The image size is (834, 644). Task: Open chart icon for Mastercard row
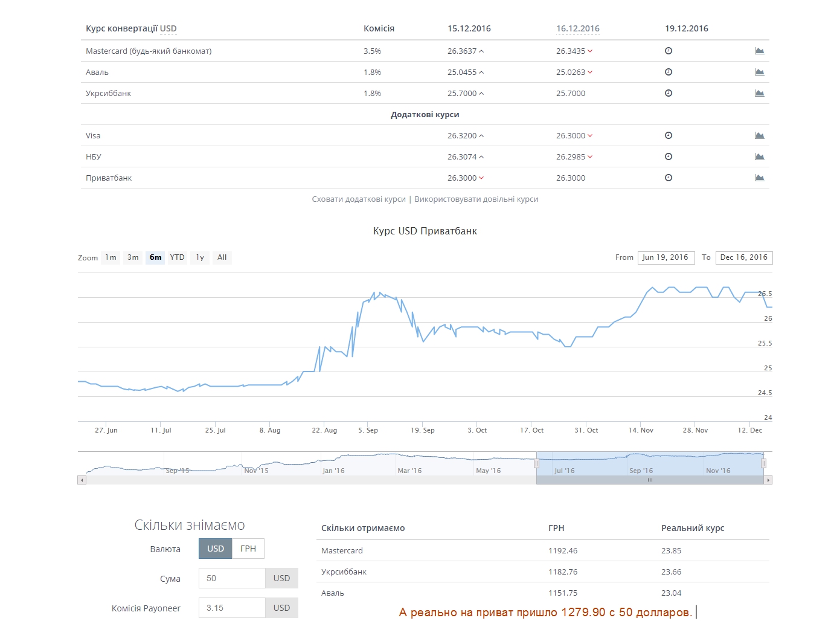759,51
